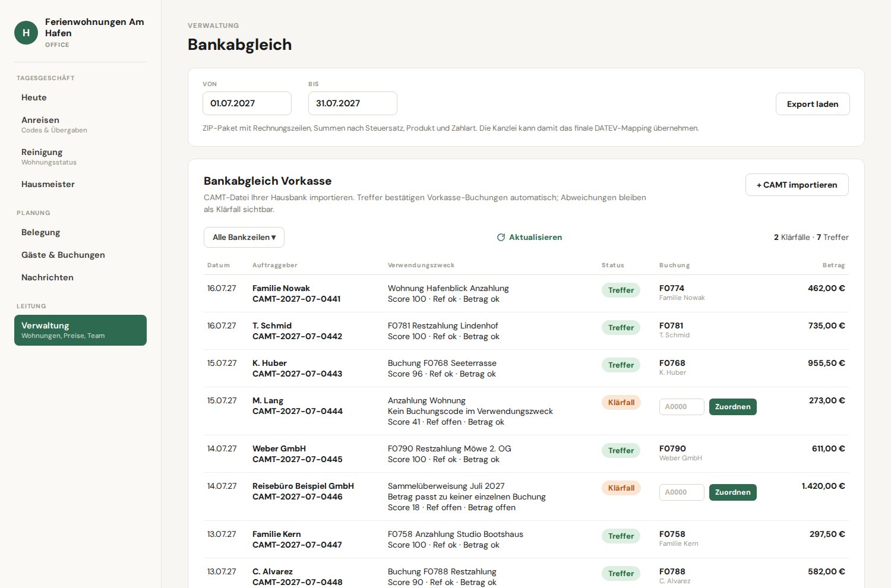This screenshot has height=588, width=891.
Task: Click the Status column header
Action: pyautogui.click(x=613, y=265)
